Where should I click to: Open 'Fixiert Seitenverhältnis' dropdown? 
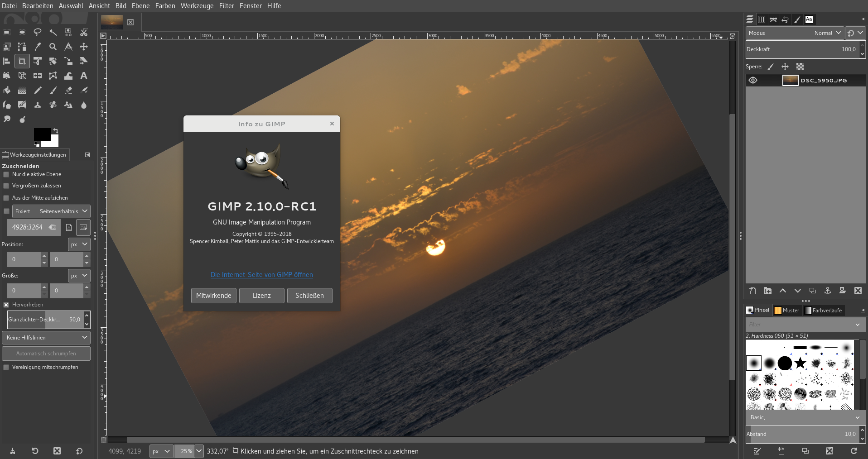tap(51, 211)
